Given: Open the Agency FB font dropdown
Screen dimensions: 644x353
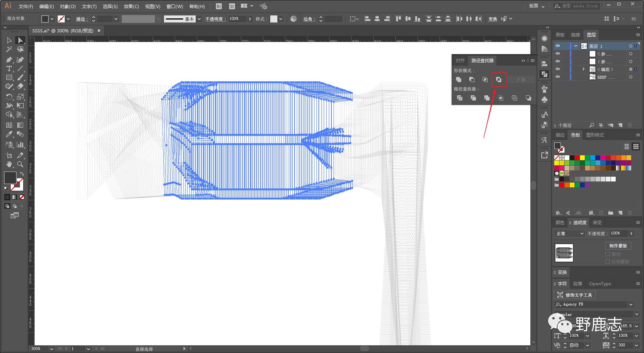Looking at the screenshot, I should [631, 304].
